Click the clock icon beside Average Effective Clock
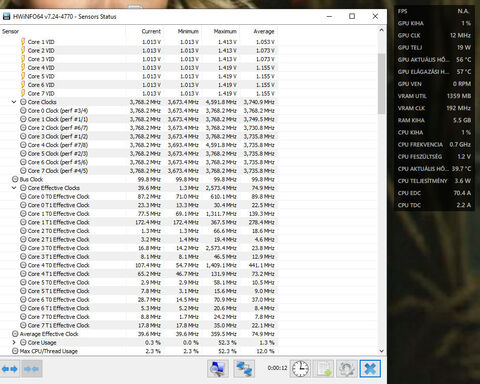This screenshot has height=384, width=480. (15, 334)
